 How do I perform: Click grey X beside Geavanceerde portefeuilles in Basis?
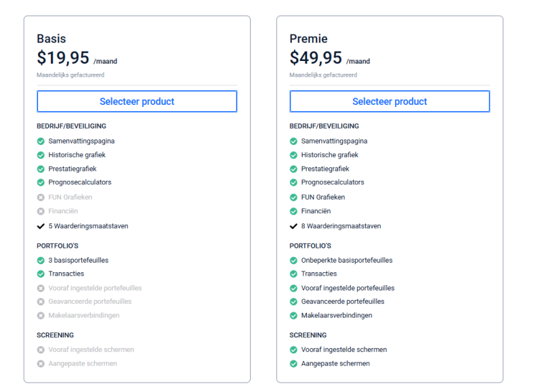tap(41, 302)
